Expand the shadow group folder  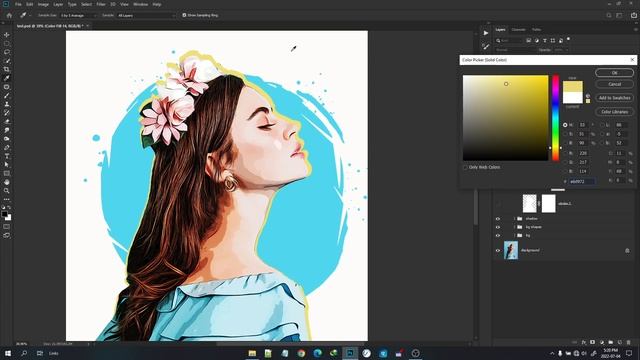coord(514,219)
